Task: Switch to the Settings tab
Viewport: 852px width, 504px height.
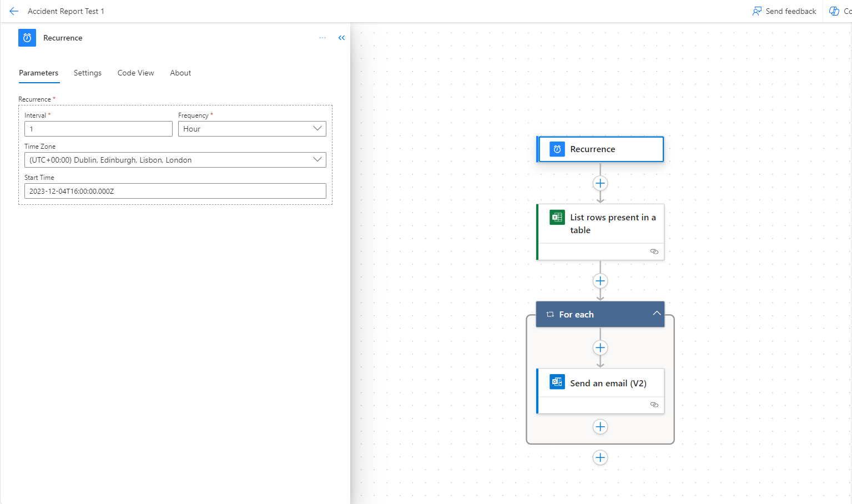Action: (x=88, y=73)
